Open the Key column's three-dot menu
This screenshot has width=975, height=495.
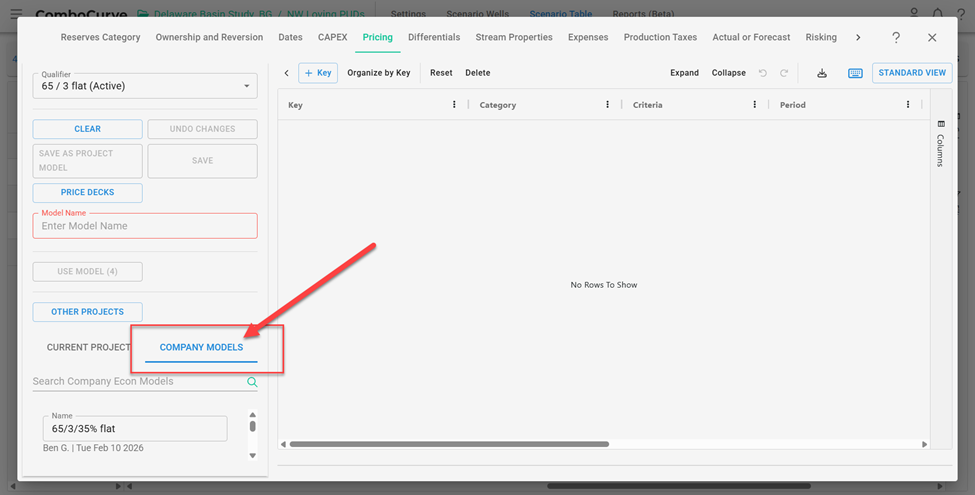pos(454,105)
